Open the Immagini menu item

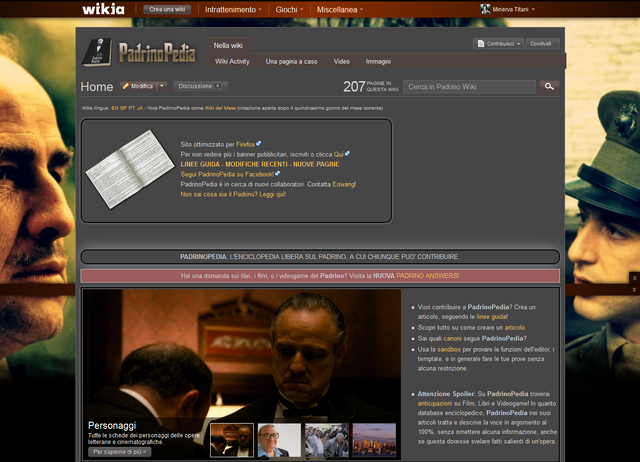tap(378, 61)
